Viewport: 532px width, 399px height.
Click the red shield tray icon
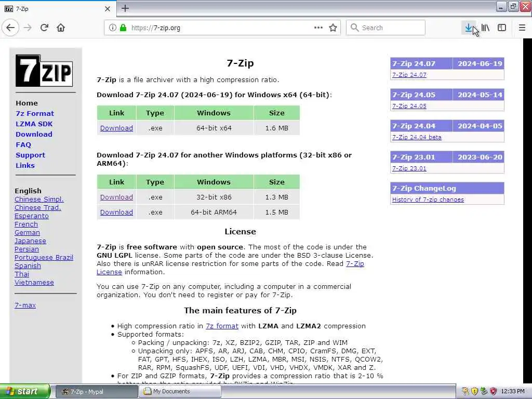pyautogui.click(x=494, y=391)
